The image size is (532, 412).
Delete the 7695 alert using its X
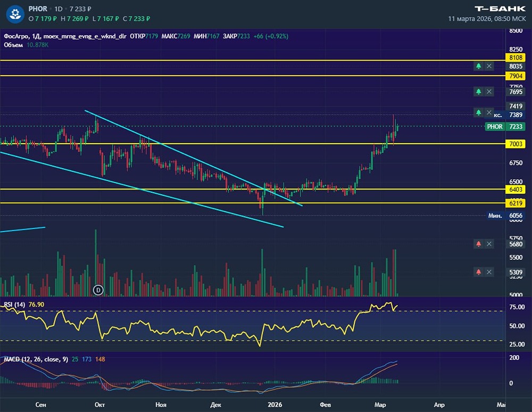click(489, 92)
